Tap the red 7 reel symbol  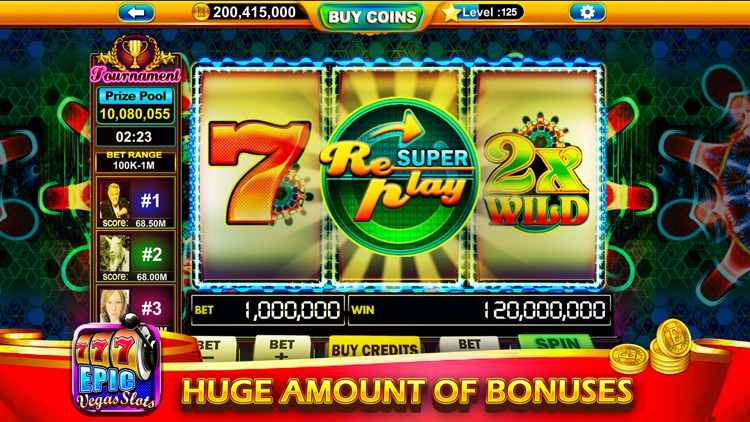click(x=258, y=172)
